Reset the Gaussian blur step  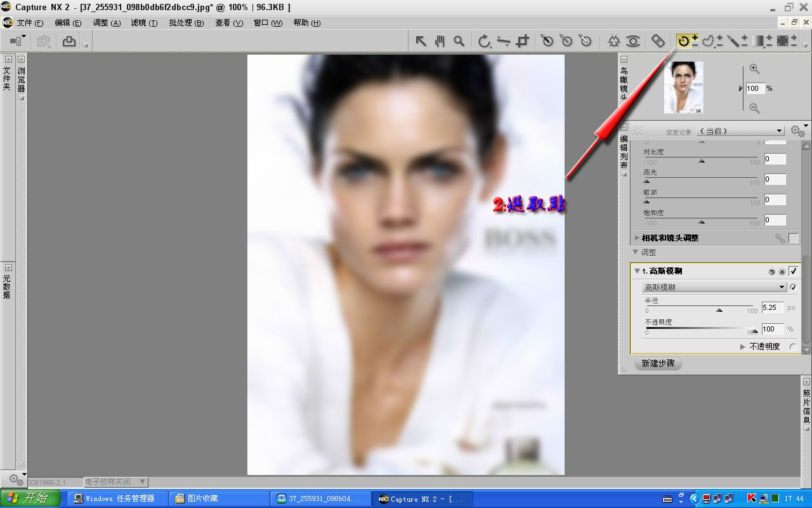pos(771,271)
